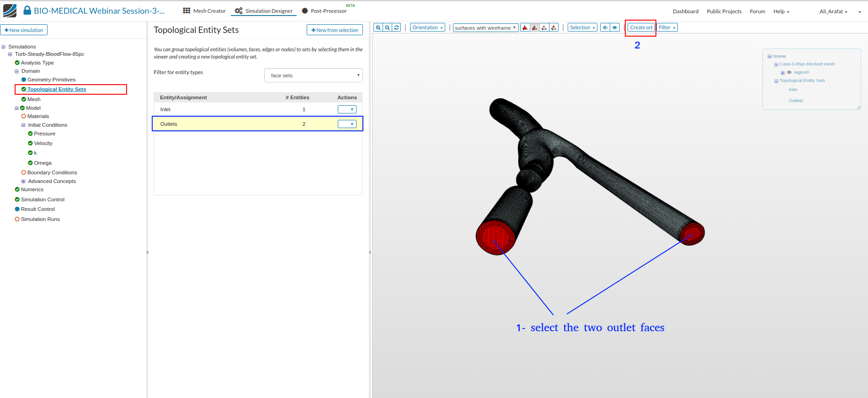Collapse the Simulations tree root
The height and width of the screenshot is (398, 868).
click(4, 47)
